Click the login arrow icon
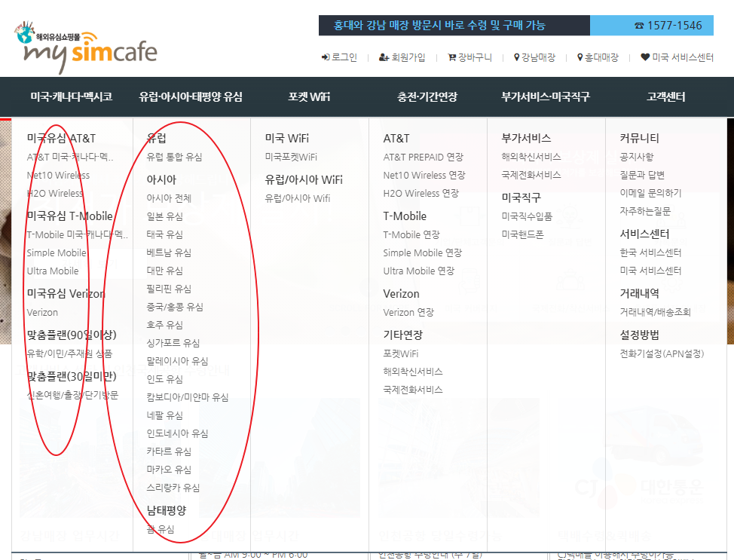 [x=326, y=57]
